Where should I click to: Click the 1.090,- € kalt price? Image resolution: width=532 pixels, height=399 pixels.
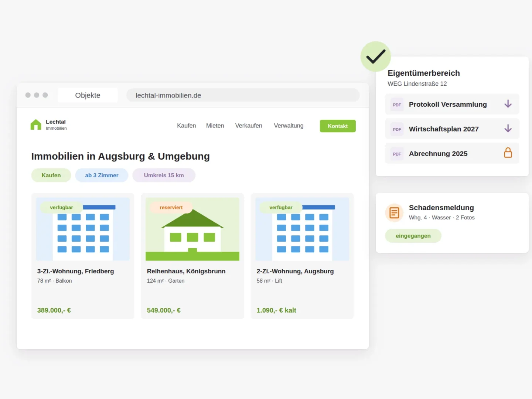click(x=276, y=310)
